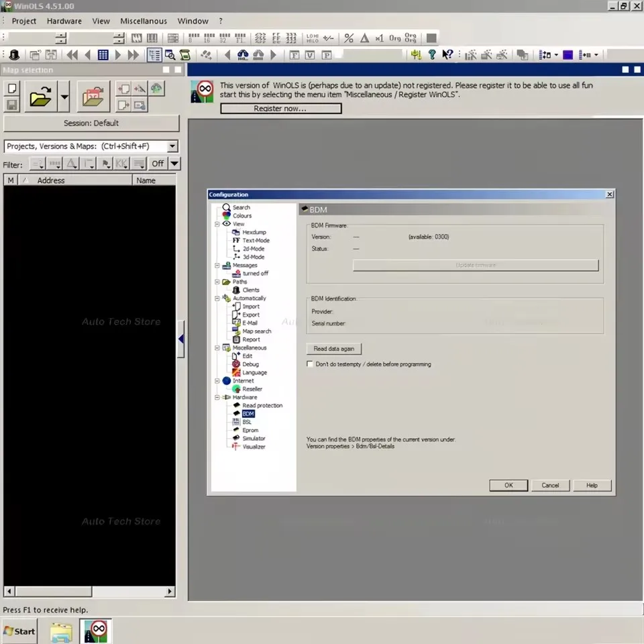Select Colours in the Configuration tree

[x=242, y=215]
